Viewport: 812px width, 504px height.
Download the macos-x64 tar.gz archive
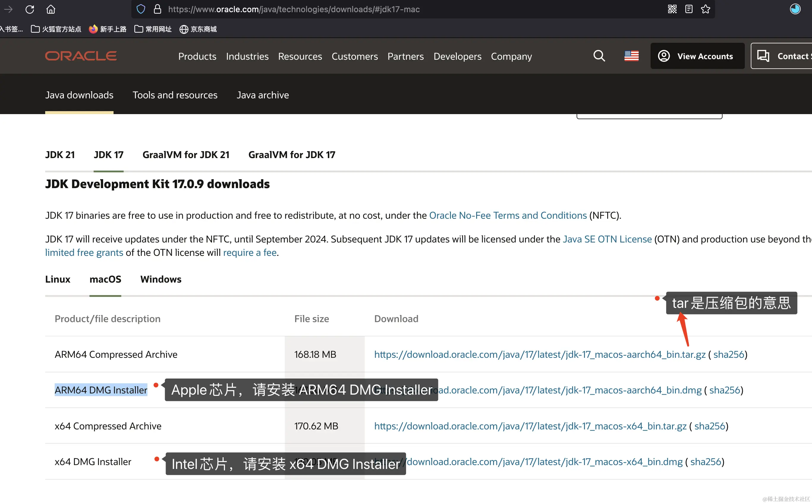[x=530, y=426]
